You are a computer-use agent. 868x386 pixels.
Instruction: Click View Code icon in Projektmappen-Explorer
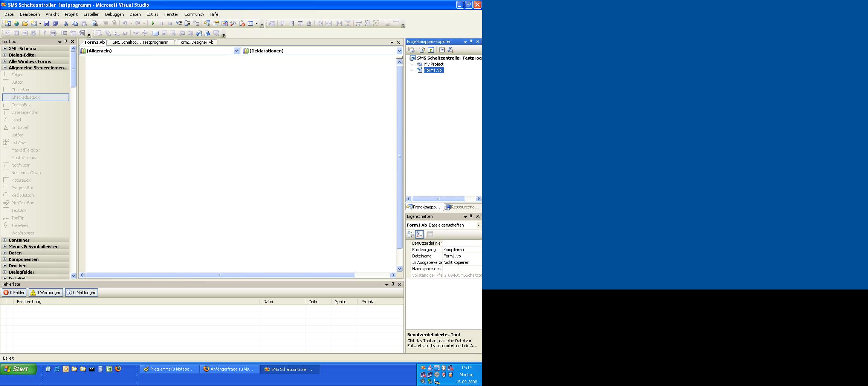click(442, 50)
